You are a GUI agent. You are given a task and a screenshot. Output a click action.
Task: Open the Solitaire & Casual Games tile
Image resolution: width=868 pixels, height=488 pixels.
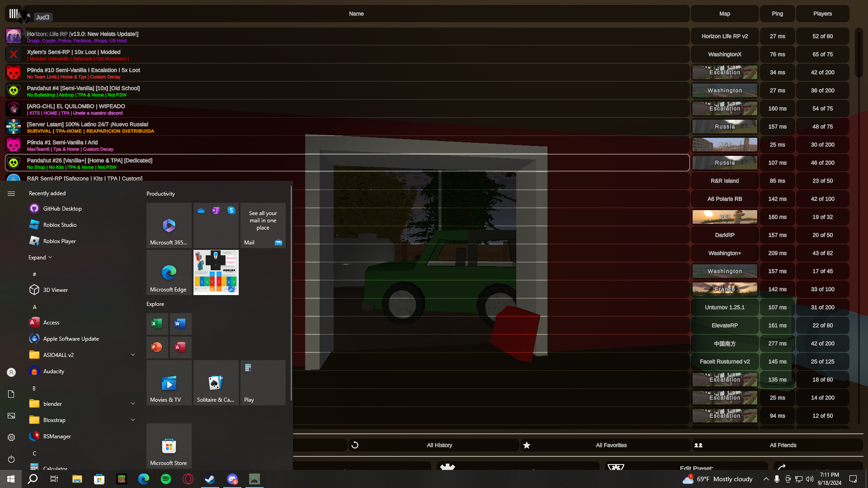coord(216,383)
